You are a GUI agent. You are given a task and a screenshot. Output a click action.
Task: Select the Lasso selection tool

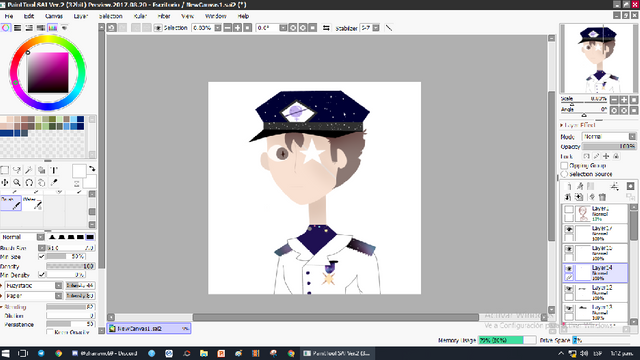click(17, 170)
